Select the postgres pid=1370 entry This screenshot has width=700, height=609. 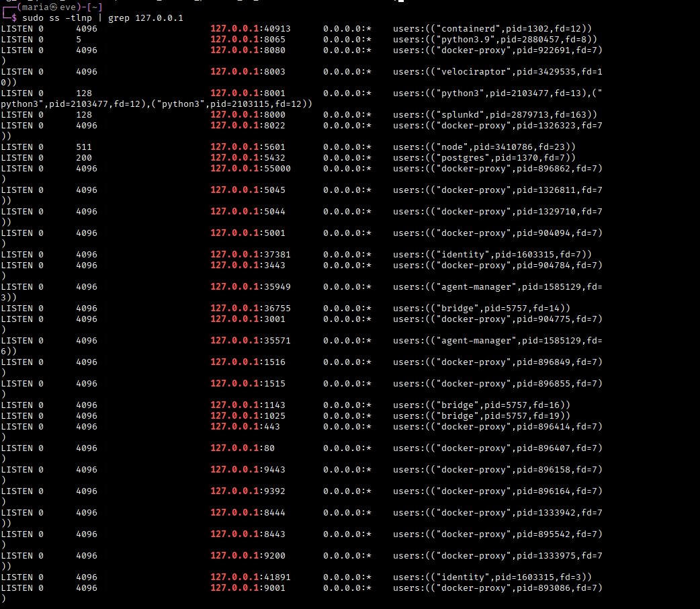484,157
